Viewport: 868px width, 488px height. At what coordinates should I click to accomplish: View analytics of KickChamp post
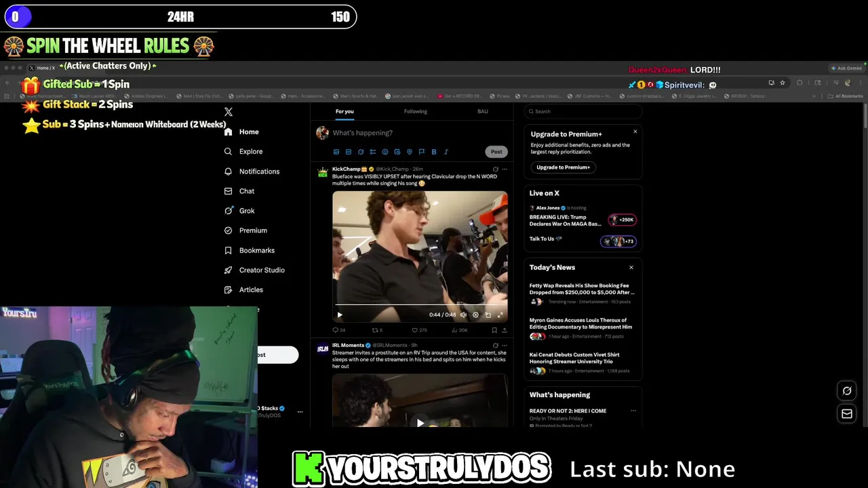tap(459, 330)
